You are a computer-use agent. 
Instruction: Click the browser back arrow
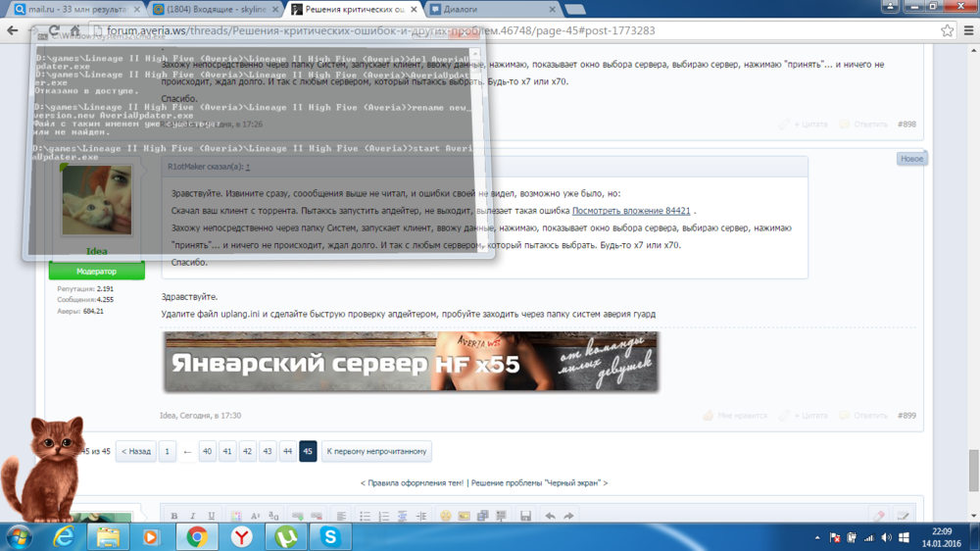(x=14, y=30)
